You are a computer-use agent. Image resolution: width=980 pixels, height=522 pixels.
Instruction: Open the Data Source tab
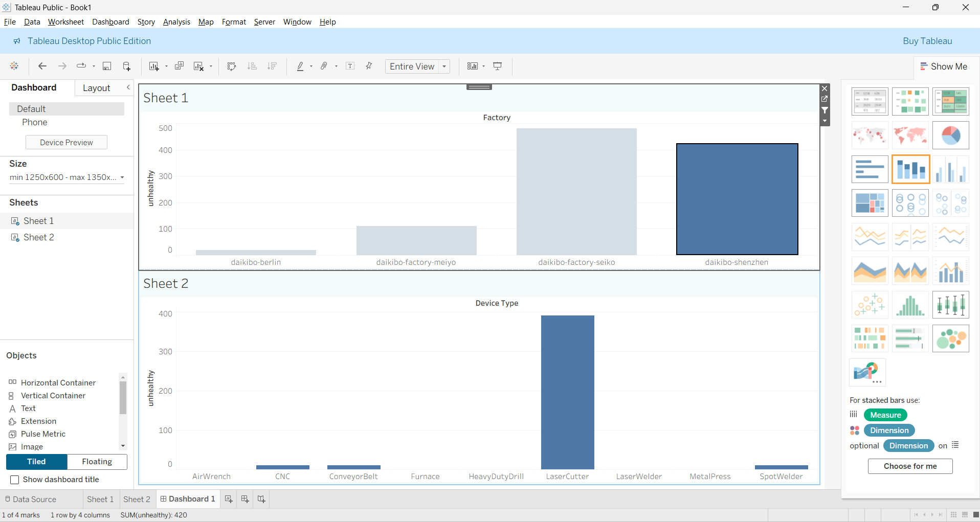coord(31,500)
